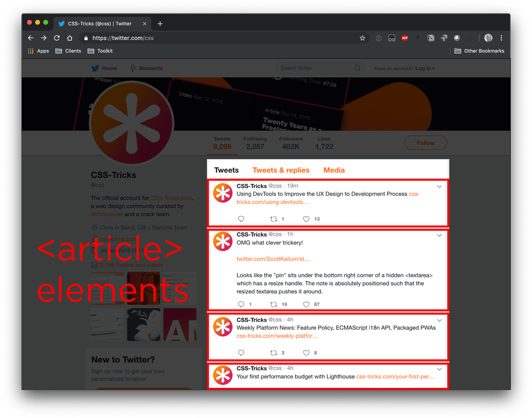Toggle the bookmark star for this page
Viewport: 532px width, 418px height.
click(362, 37)
